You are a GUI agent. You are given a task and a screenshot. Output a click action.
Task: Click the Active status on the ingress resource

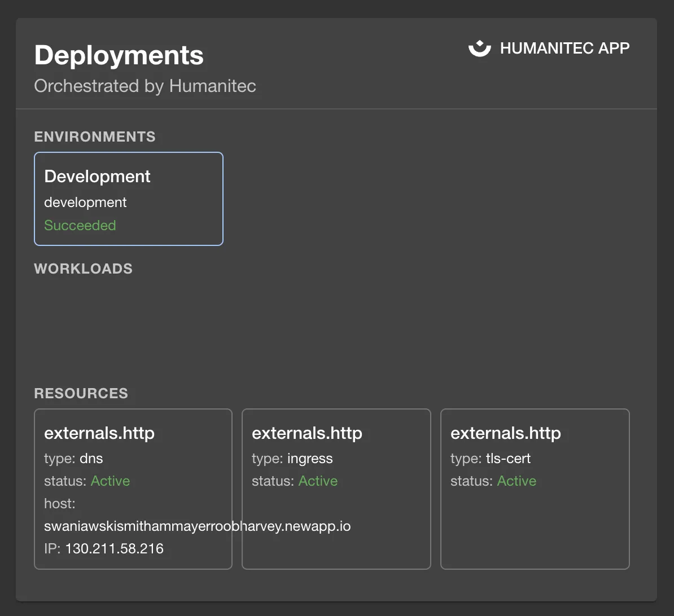pos(318,481)
